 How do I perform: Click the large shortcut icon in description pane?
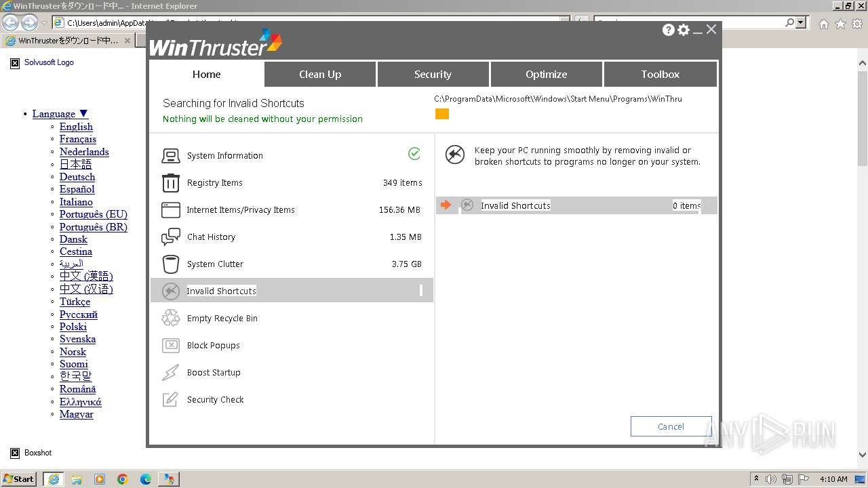coord(455,155)
